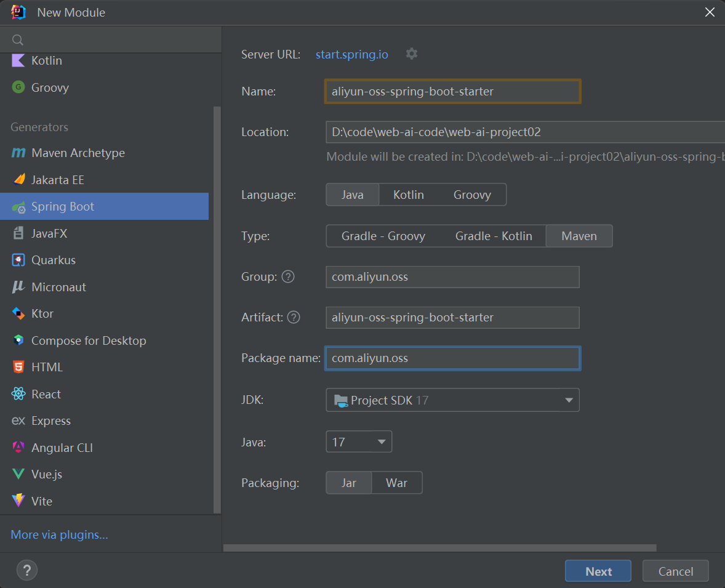
Task: Click the Name input field
Action: [x=452, y=91]
